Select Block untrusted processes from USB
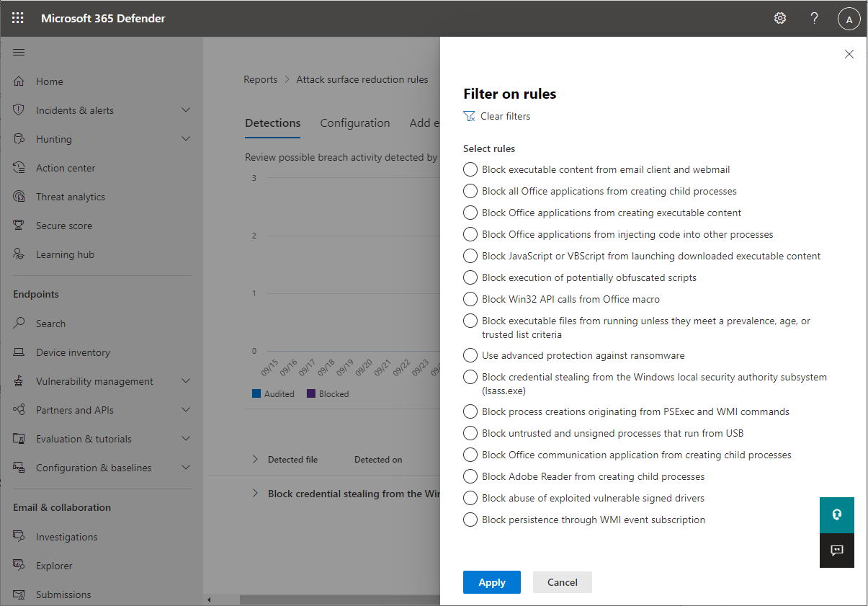 (x=470, y=433)
